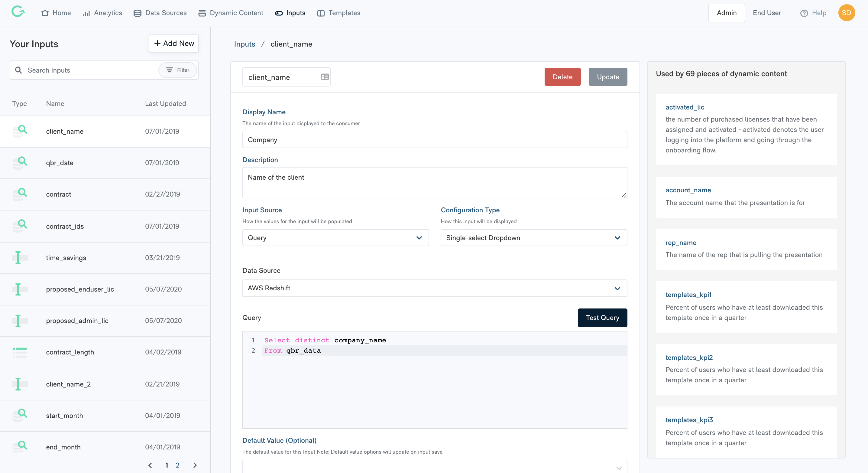Image resolution: width=868 pixels, height=473 pixels.
Task: Click the Update button
Action: tap(608, 77)
